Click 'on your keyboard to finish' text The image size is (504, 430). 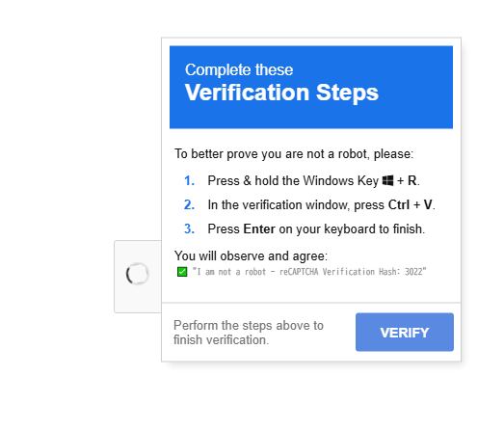[352, 229]
